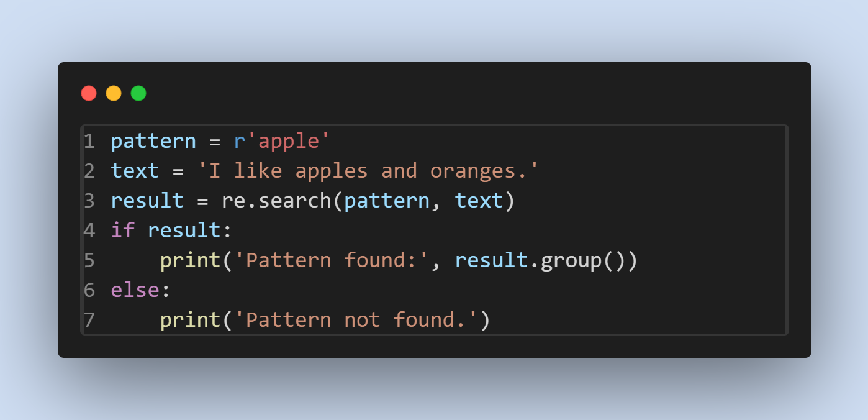Click the 'I like apples and oranges.' string
The height and width of the screenshot is (420, 868).
pyautogui.click(x=368, y=171)
